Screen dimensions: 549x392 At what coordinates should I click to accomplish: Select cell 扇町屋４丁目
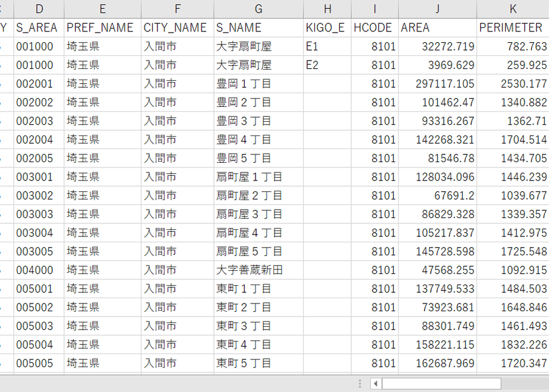[258, 233]
